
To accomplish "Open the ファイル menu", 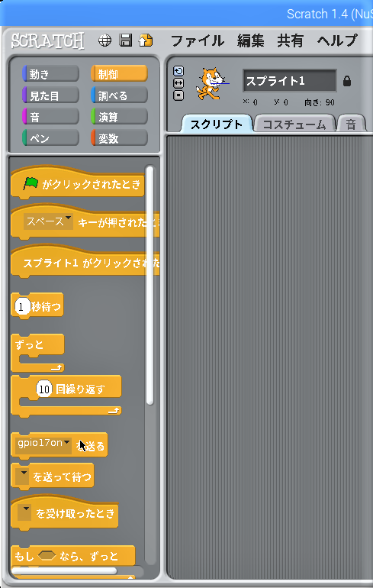I will click(x=198, y=40).
